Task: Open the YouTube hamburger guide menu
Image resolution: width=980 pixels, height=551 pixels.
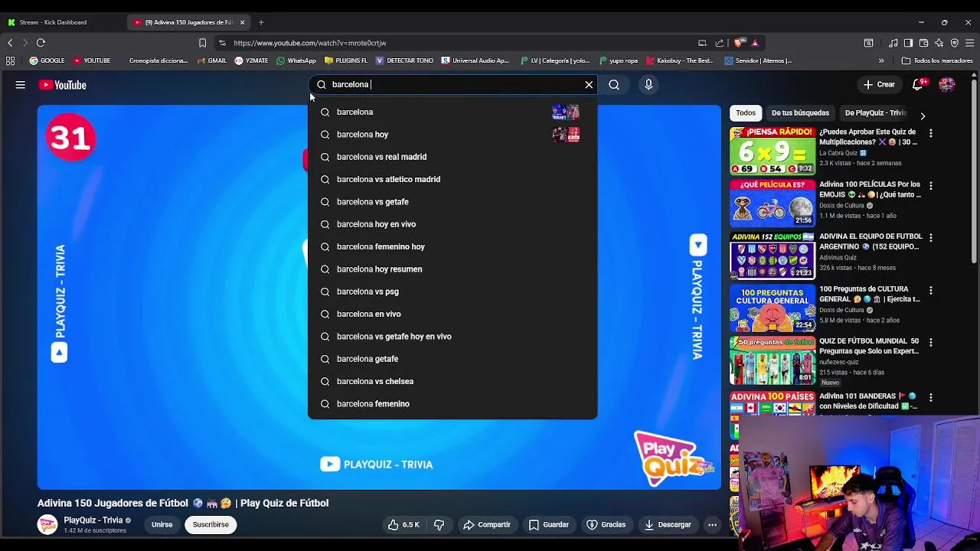Action: pyautogui.click(x=21, y=85)
